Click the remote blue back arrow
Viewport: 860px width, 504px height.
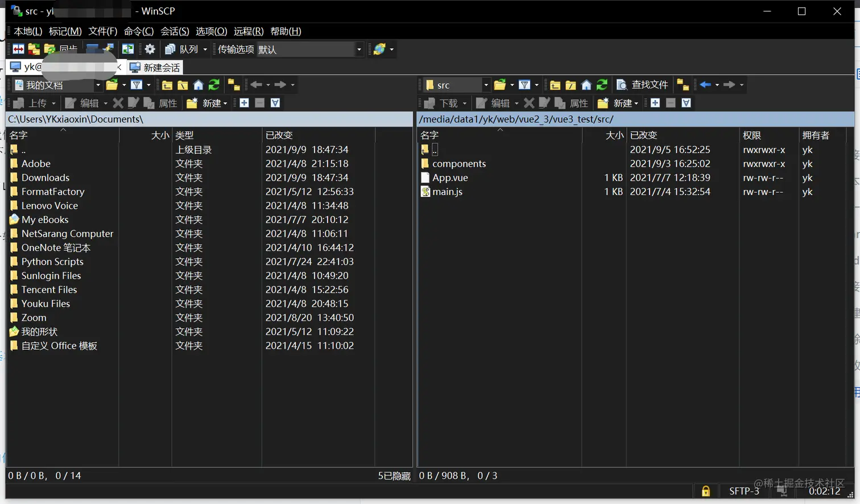coord(705,85)
